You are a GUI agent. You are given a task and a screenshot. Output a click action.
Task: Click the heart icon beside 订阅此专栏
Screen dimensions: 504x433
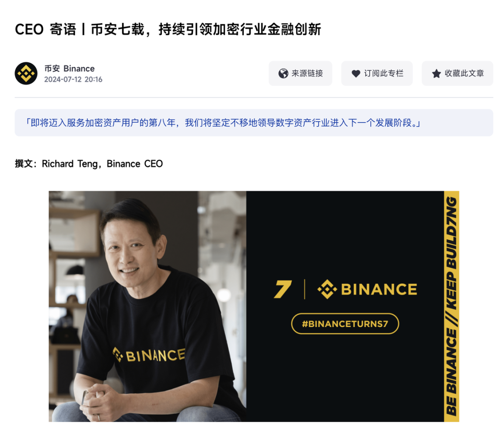tap(356, 73)
